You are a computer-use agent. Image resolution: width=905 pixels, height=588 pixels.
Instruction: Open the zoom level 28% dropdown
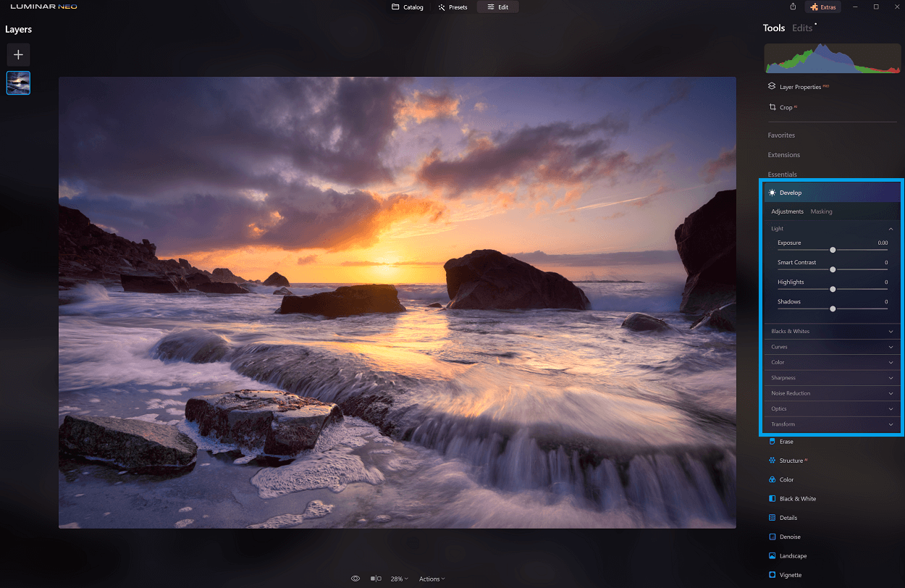[399, 579]
